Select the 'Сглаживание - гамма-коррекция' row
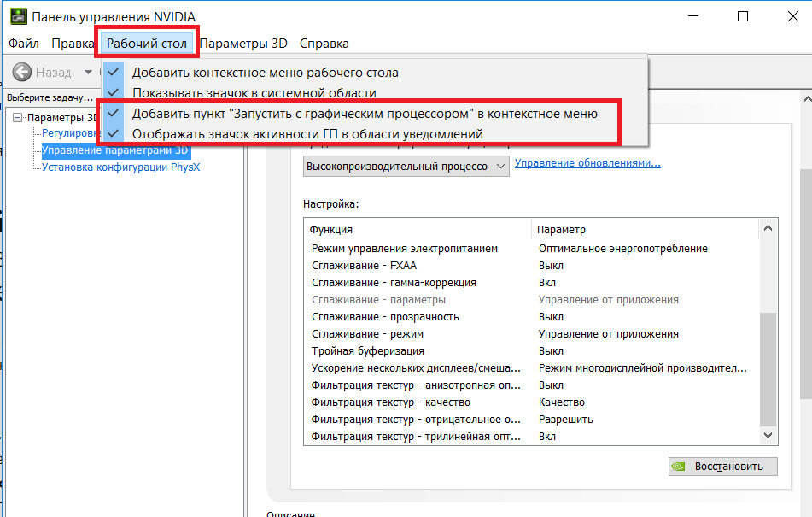Screen dimensions: 812x517 pos(531,282)
